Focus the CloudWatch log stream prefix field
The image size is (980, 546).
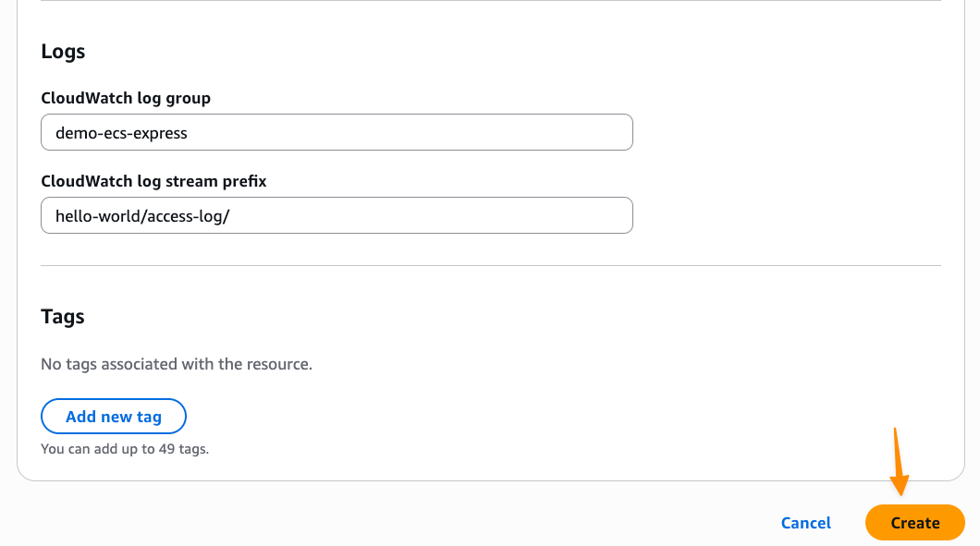point(337,215)
